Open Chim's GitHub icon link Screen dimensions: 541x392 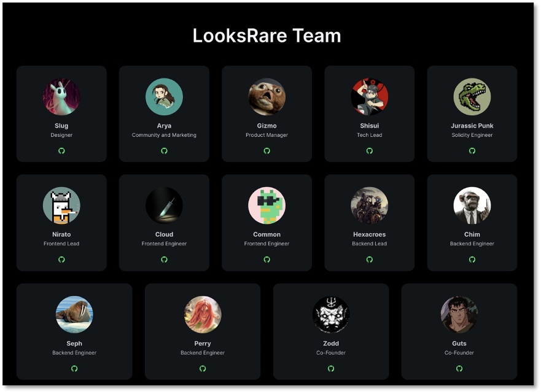472,259
